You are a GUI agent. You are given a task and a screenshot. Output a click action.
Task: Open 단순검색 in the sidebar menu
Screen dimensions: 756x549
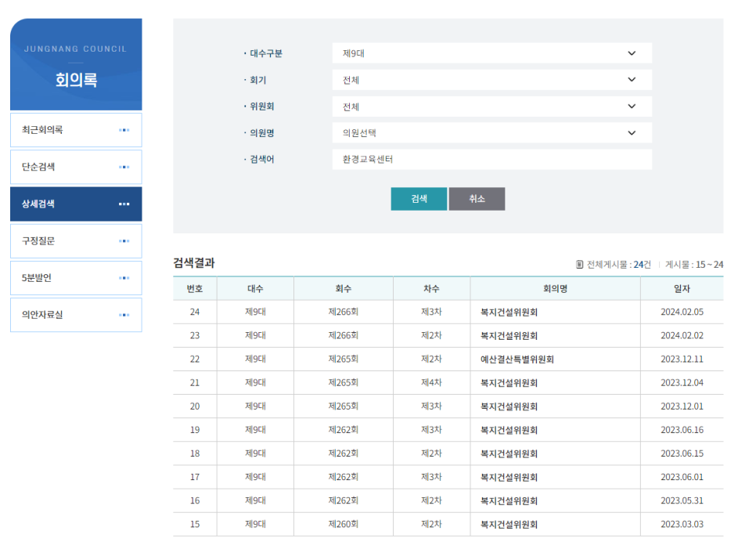76,167
